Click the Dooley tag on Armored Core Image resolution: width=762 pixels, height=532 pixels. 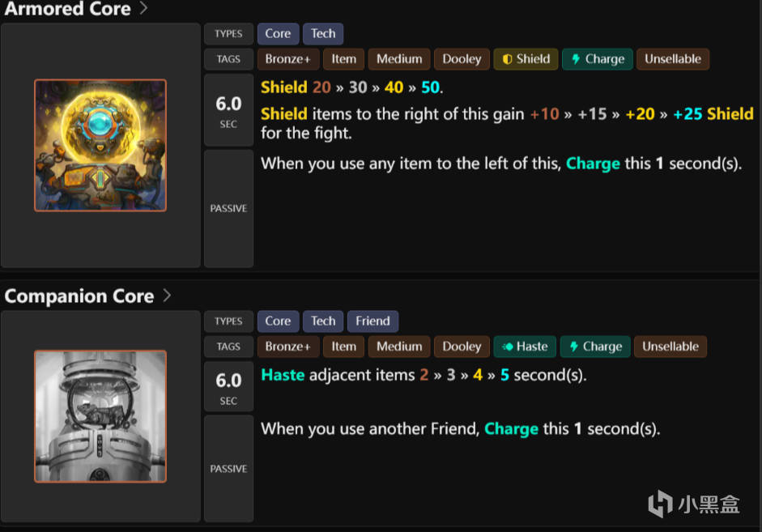[x=462, y=59]
